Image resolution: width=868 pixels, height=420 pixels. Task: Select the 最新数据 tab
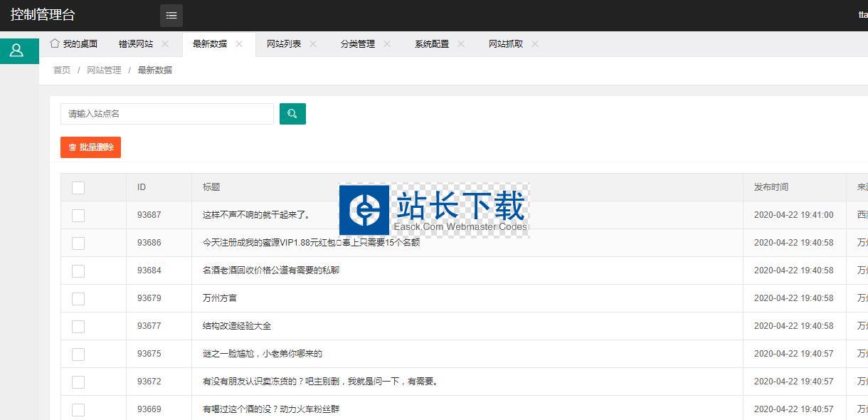click(x=210, y=44)
